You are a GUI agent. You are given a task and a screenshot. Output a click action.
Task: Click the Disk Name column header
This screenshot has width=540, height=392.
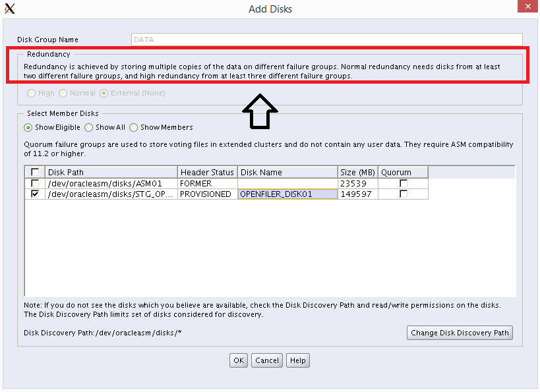[x=287, y=172]
